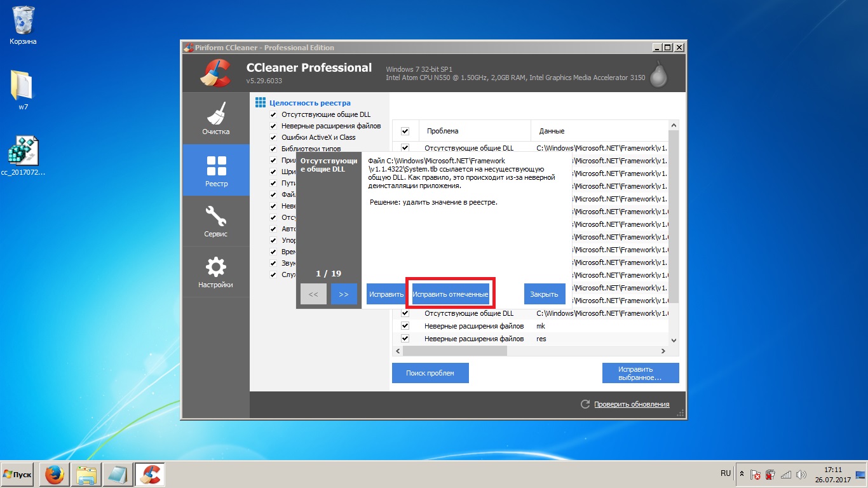Click the action center flag tray icon
This screenshot has height=488, width=868.
(x=755, y=475)
